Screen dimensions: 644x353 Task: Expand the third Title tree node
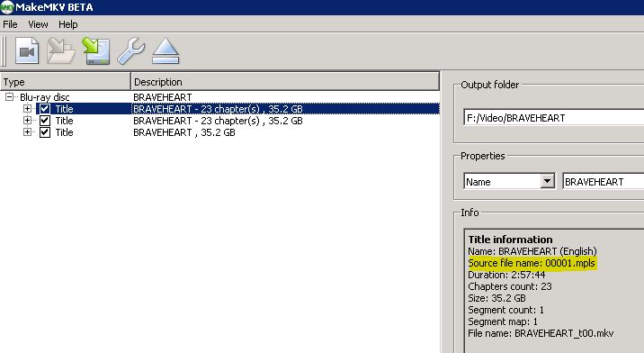[x=27, y=132]
